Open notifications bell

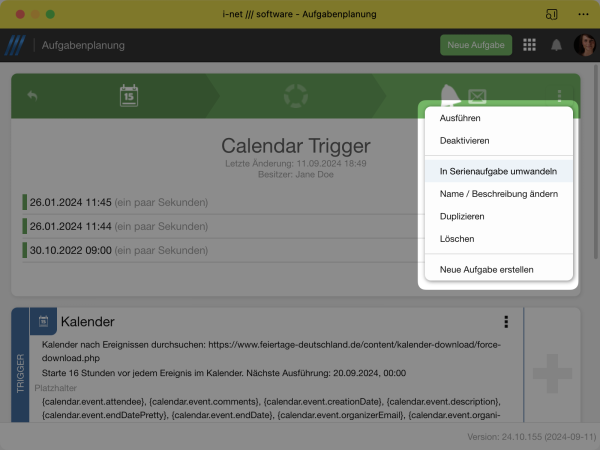pos(556,45)
